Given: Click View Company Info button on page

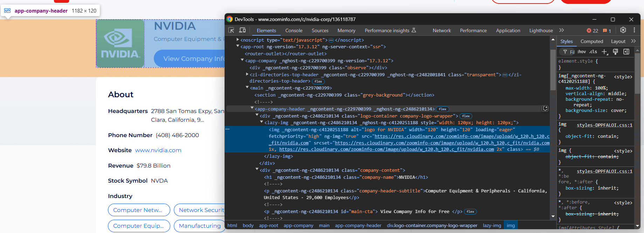Looking at the screenshot, I should 189,58.
